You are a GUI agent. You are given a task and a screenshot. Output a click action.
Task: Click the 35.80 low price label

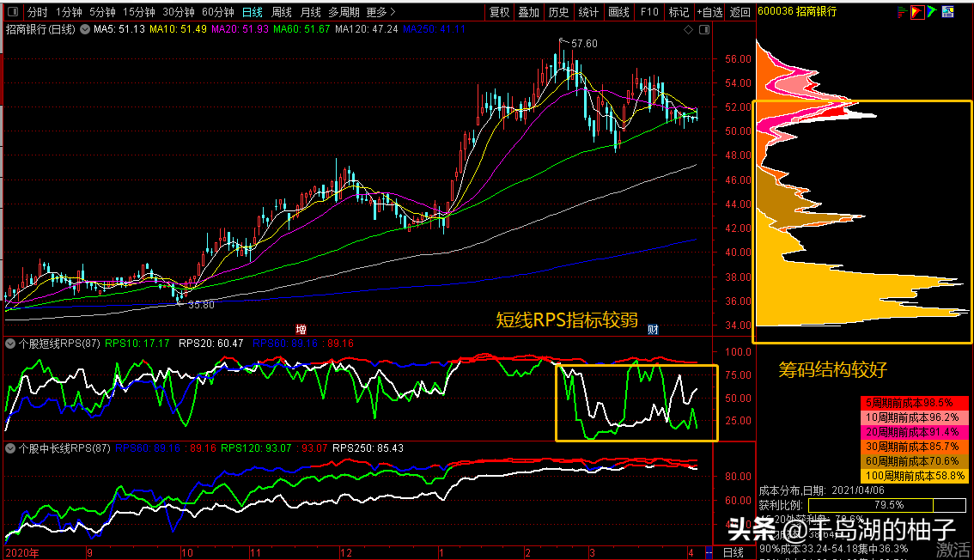point(201,305)
